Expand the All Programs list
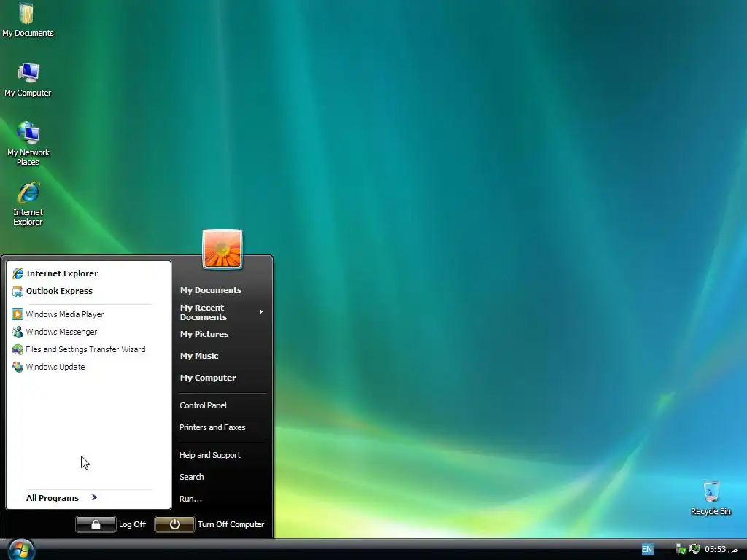Viewport: 747px width, 560px height. tap(62, 498)
